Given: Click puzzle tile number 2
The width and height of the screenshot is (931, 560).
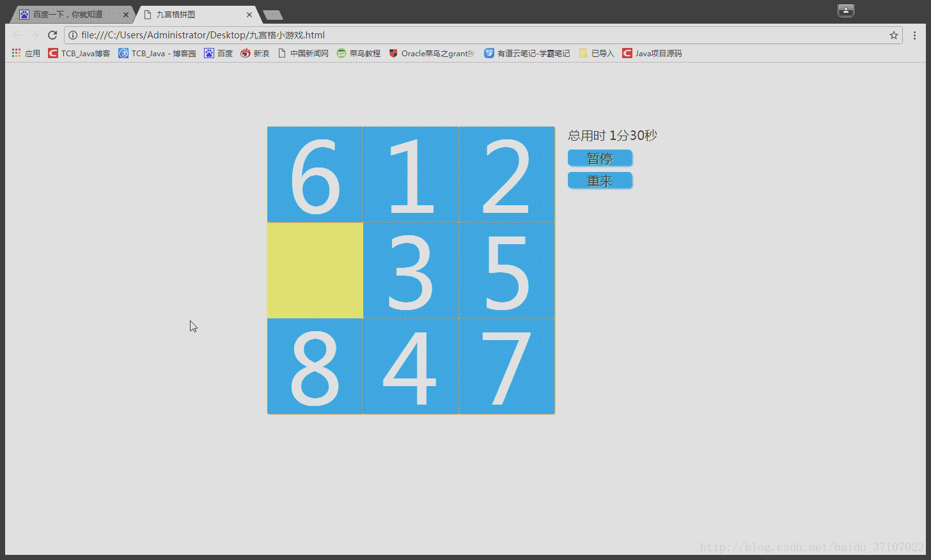Looking at the screenshot, I should click(507, 175).
